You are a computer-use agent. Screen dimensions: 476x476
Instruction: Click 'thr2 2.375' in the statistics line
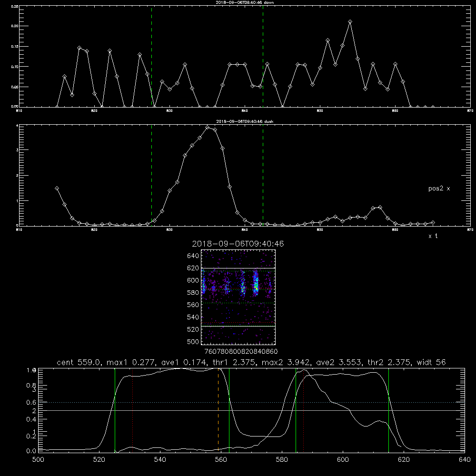tap(389, 362)
